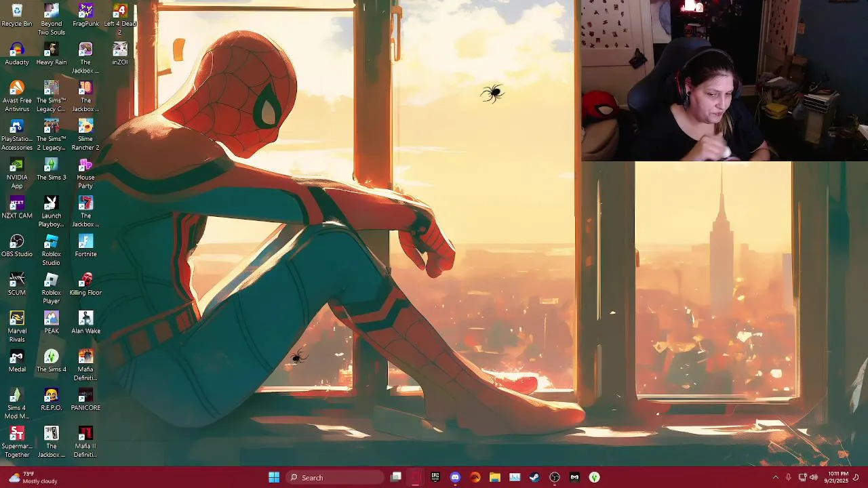868x488 pixels.
Task: Open the volume control tray icon
Action: (x=814, y=477)
